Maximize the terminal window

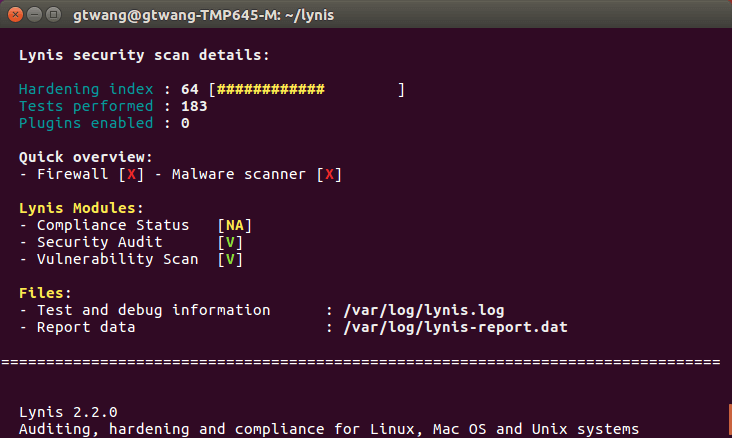[x=54, y=15]
